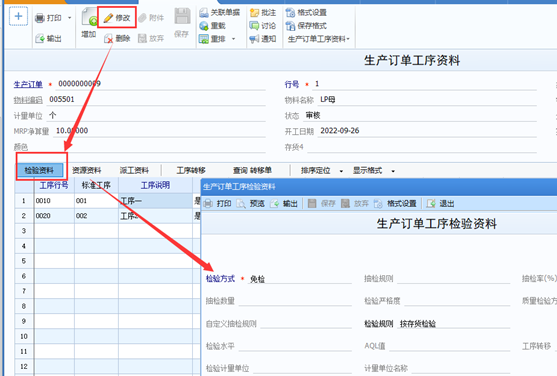This screenshot has height=376, width=557.
Task: Click the 行号 field with value 1
Action: (424, 84)
